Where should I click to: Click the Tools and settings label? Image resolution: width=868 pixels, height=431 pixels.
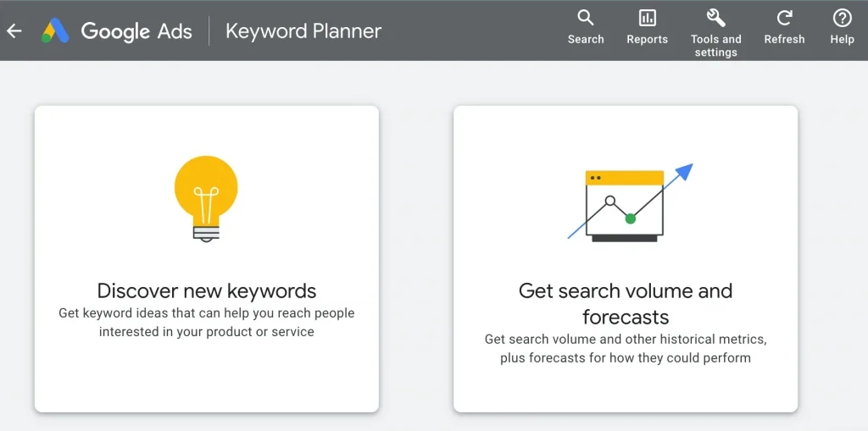click(x=715, y=46)
